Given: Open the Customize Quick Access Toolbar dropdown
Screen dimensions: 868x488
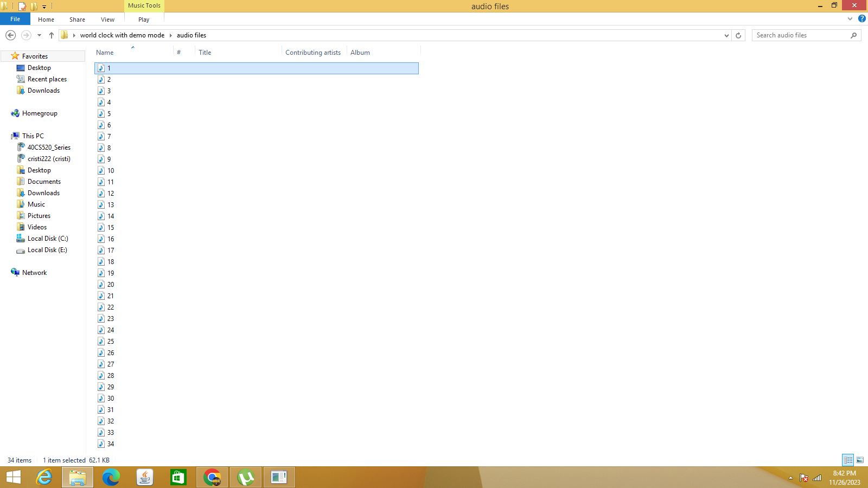Looking at the screenshot, I should (x=44, y=7).
